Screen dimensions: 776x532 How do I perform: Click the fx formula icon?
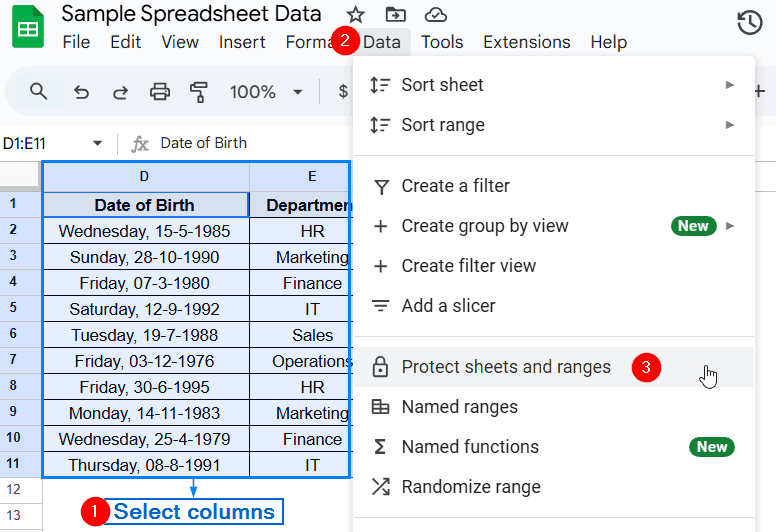point(140,144)
